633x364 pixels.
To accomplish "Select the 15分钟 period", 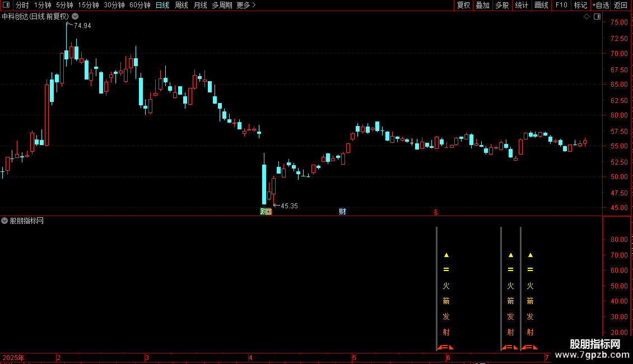I will click(x=88, y=5).
